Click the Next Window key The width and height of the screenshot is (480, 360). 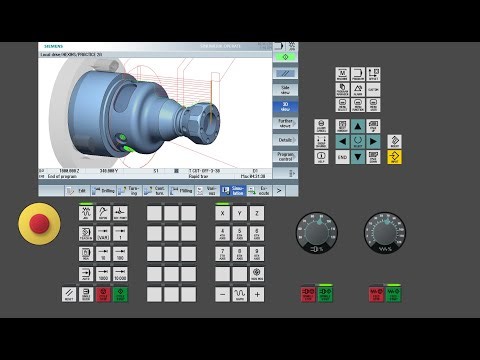[x=342, y=126]
